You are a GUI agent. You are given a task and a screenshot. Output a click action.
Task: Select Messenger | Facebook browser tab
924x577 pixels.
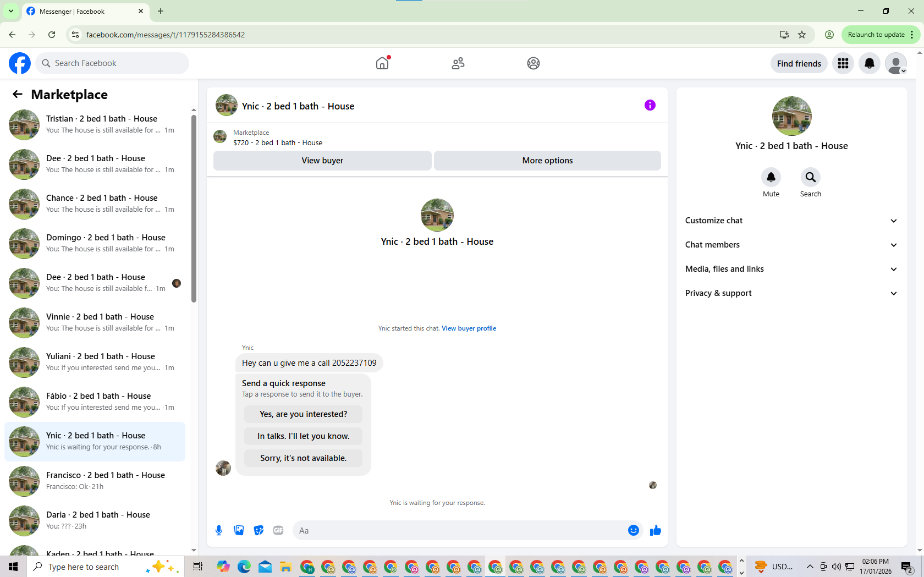pos(85,11)
